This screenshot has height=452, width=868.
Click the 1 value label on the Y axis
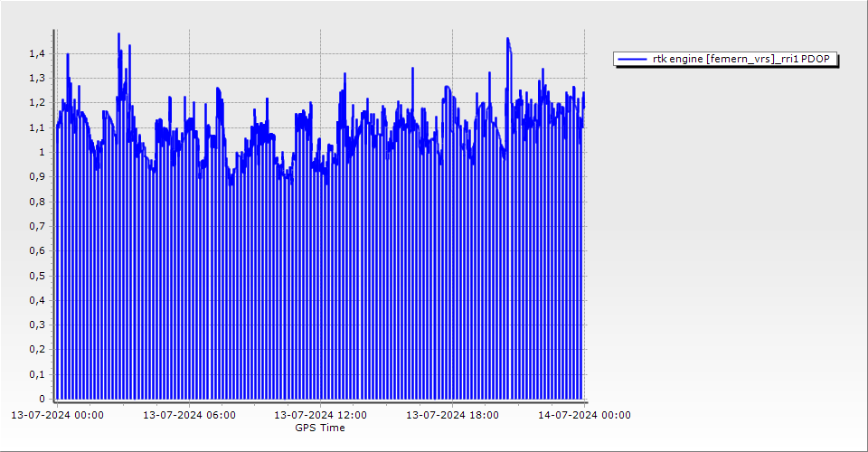tap(41, 153)
